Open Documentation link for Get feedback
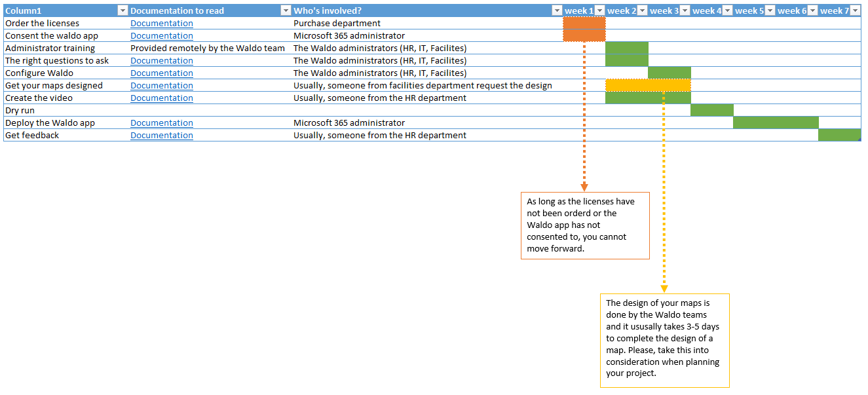Screen dimensions: 868x395 pyautogui.click(x=161, y=135)
